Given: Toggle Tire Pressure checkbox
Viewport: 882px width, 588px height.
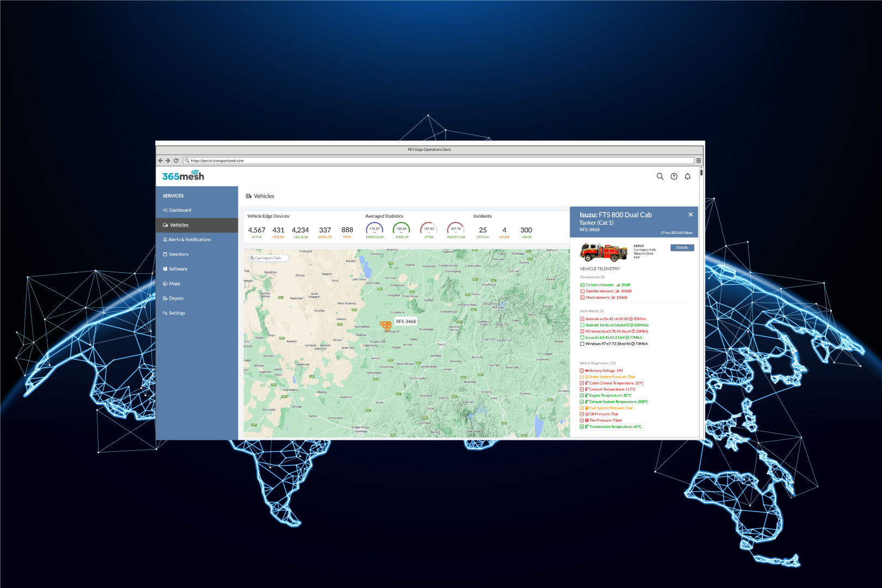Looking at the screenshot, I should [x=581, y=420].
